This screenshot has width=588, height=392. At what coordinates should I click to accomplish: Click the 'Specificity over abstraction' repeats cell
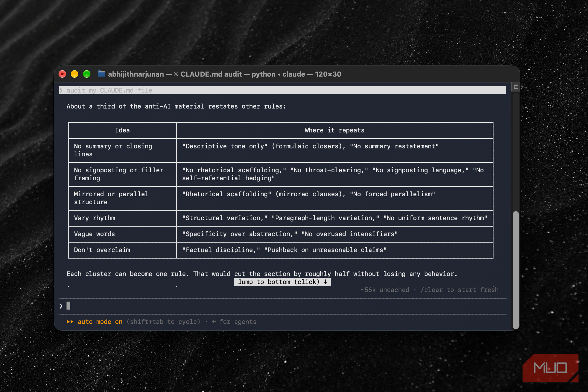pyautogui.click(x=335, y=234)
